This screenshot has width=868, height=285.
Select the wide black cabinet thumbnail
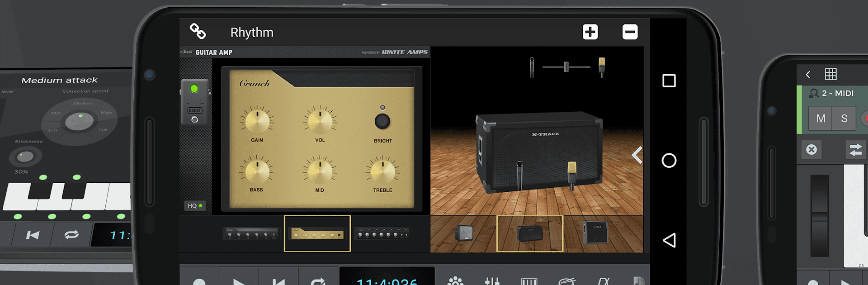click(x=530, y=234)
